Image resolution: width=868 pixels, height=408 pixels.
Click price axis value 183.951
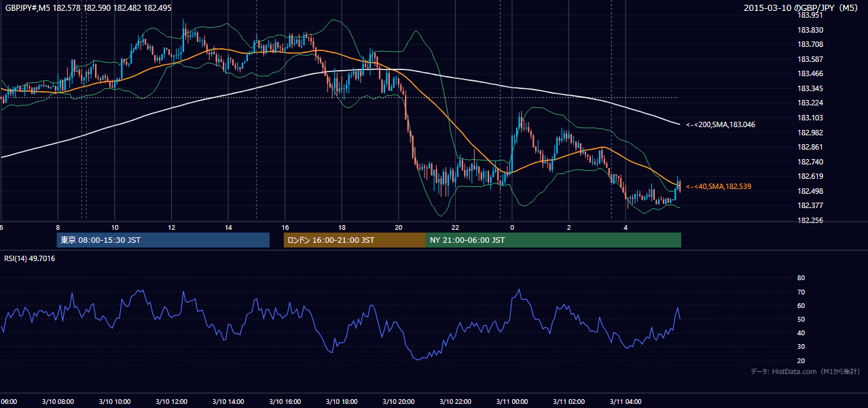click(x=810, y=15)
